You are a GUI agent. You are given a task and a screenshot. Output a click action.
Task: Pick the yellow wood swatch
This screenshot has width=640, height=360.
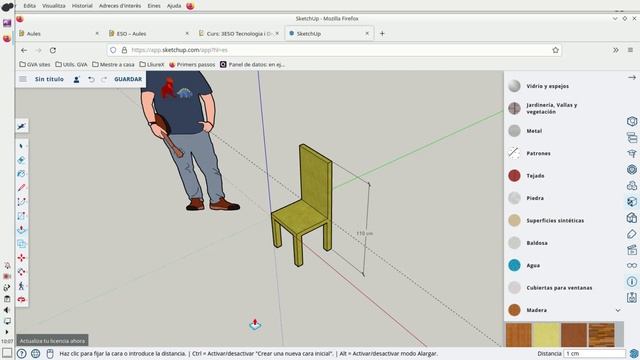546,335
